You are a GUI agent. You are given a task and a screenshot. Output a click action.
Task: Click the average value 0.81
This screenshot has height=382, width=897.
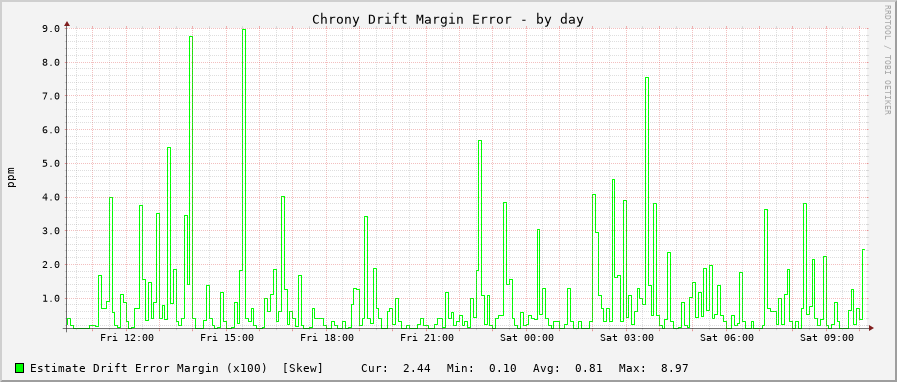[x=589, y=368]
